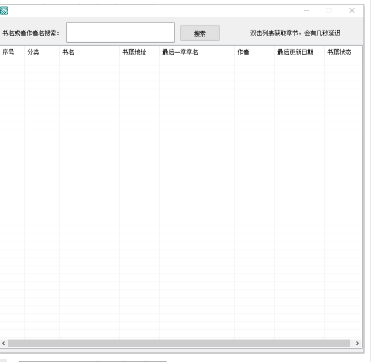
Task: Click the 分类 column header
Action: [x=42, y=52]
